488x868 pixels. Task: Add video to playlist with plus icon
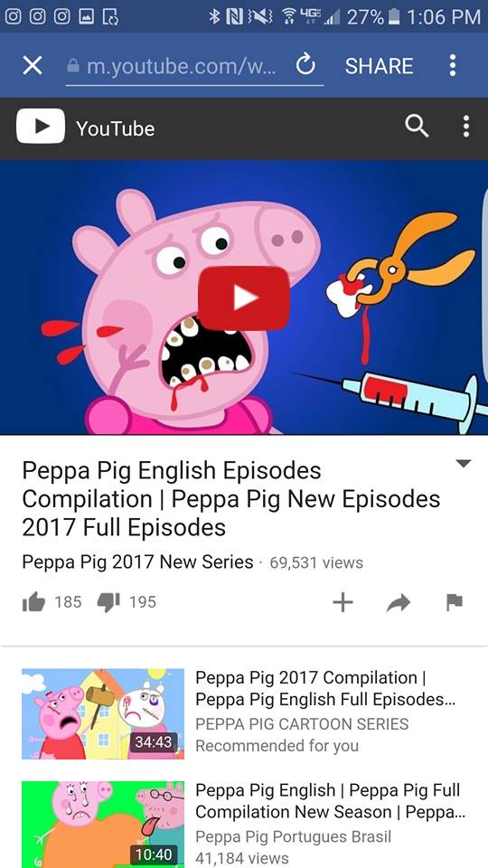343,602
